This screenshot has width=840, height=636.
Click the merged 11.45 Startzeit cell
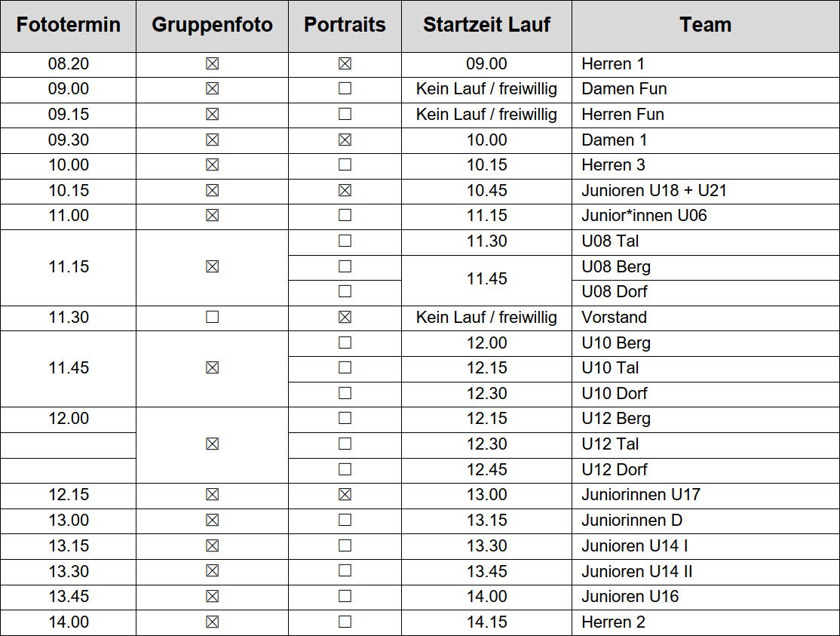pyautogui.click(x=486, y=279)
